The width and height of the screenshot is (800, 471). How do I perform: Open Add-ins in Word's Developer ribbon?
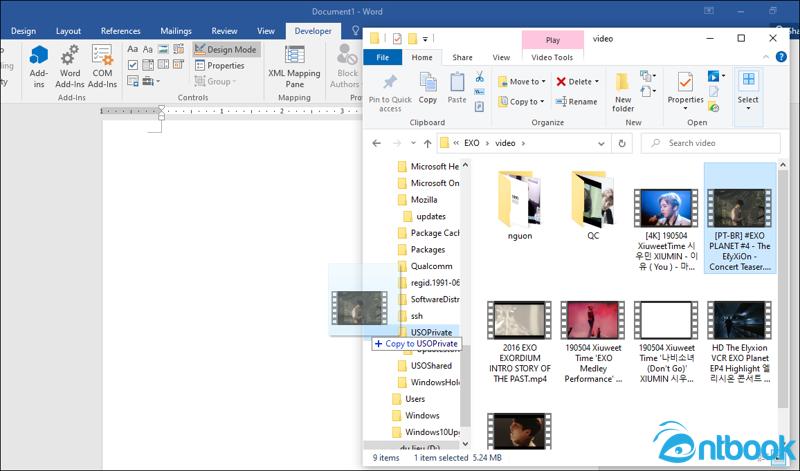(x=39, y=66)
